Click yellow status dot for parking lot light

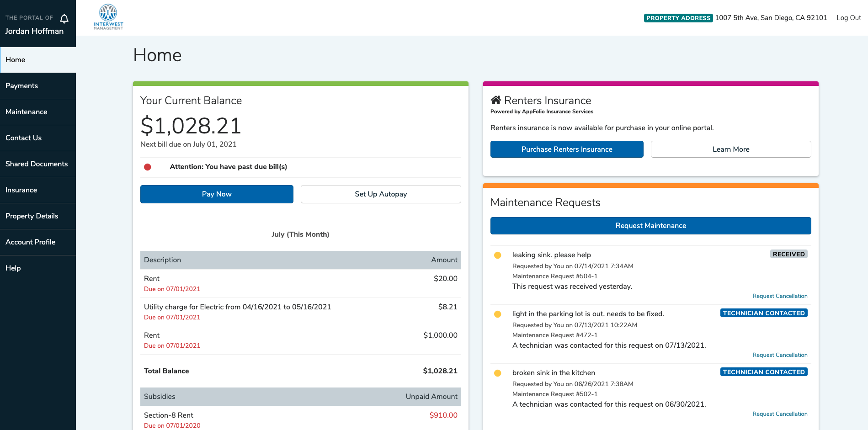pos(498,314)
